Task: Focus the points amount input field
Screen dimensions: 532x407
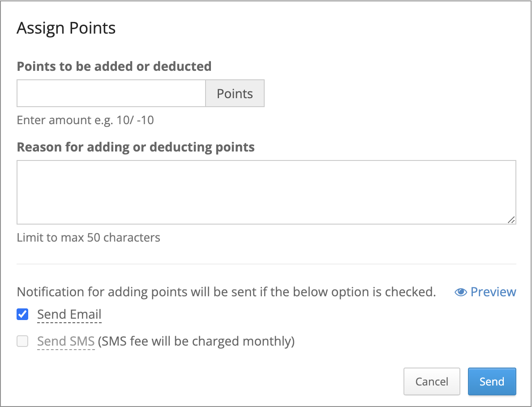Action: click(x=112, y=93)
